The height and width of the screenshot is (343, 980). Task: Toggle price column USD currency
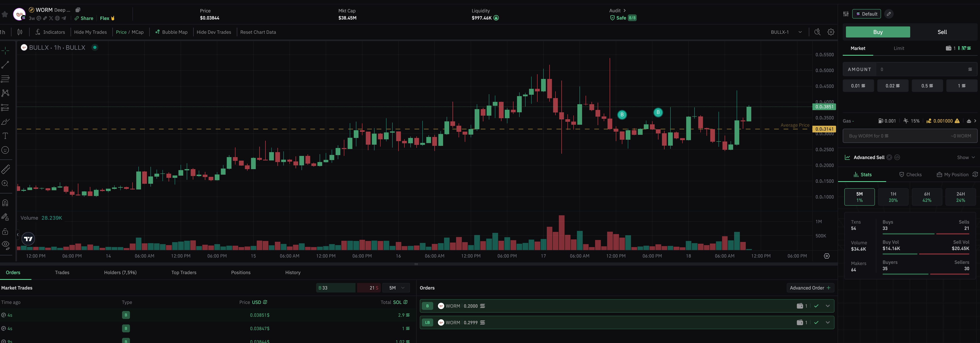pyautogui.click(x=259, y=302)
